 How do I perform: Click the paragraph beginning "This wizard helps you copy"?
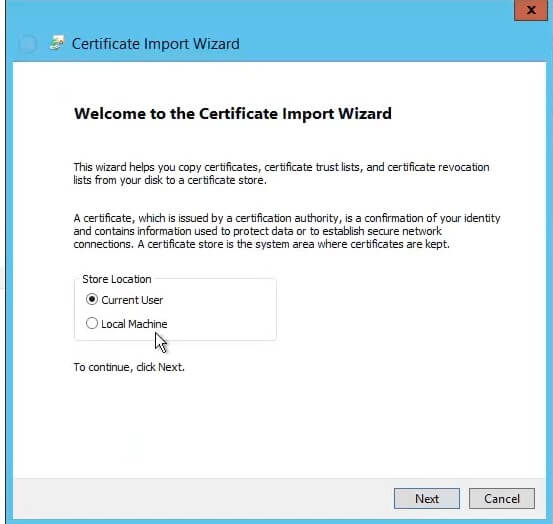[x=281, y=173]
